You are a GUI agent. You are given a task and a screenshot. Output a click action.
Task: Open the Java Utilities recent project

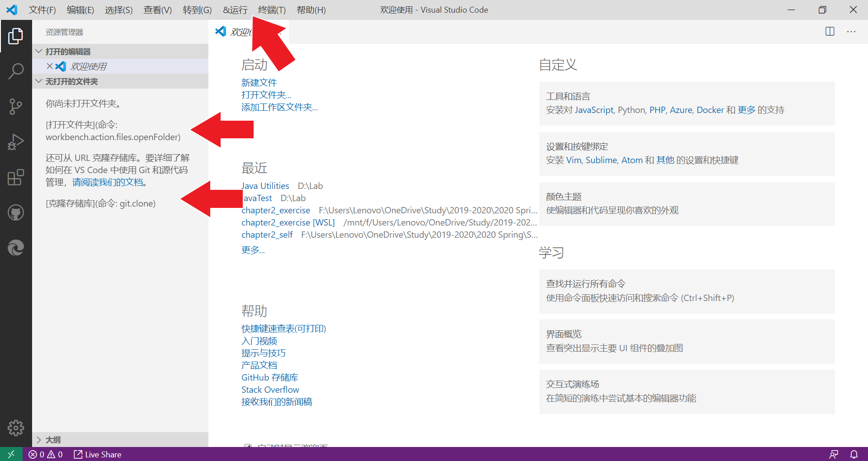pyautogui.click(x=265, y=185)
